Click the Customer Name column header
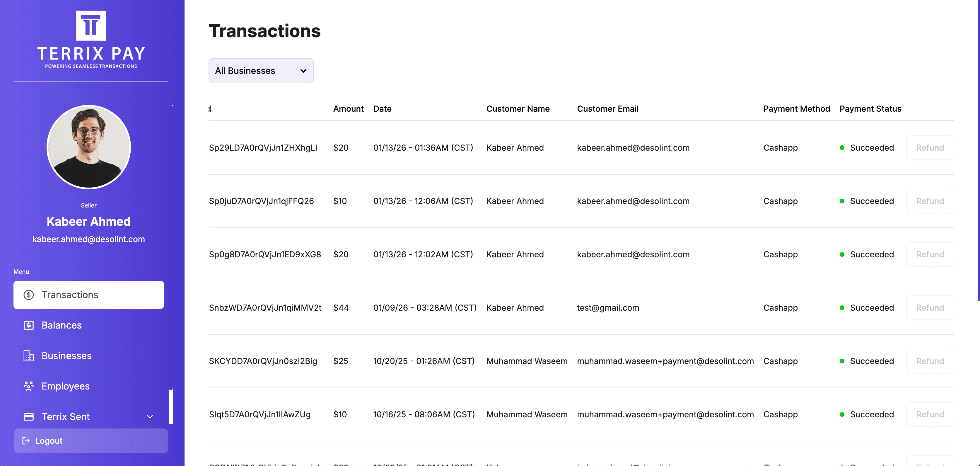Image resolution: width=980 pixels, height=466 pixels. click(x=518, y=109)
